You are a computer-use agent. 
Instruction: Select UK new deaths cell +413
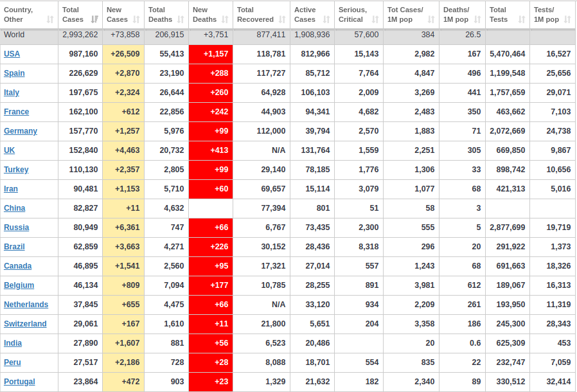tap(211, 150)
